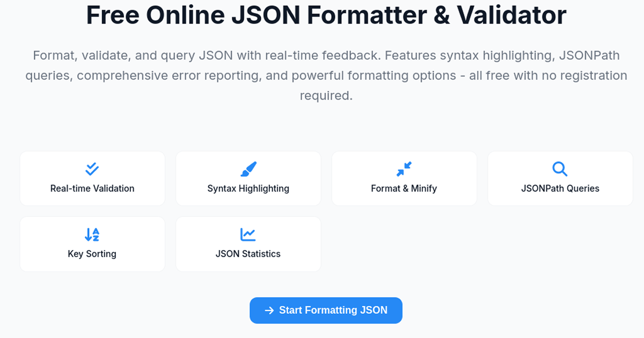
Task: Click the Real-time Validation double checkmark icon
Action: [x=91, y=169]
